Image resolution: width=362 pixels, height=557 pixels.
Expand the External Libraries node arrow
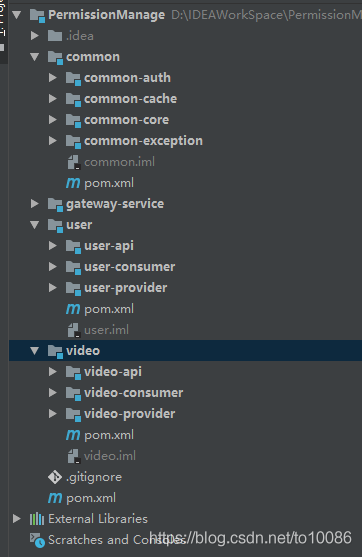17,519
